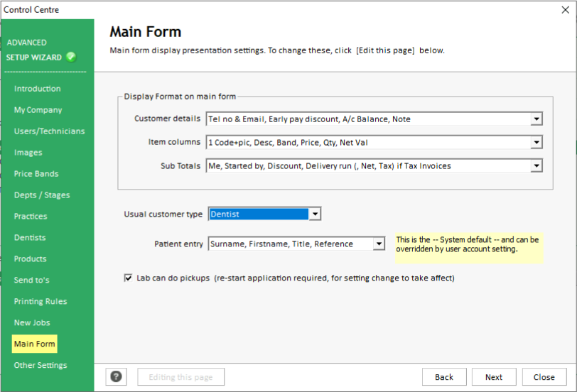The image size is (577, 392).
Task: Open the Practices page
Action: 31,216
